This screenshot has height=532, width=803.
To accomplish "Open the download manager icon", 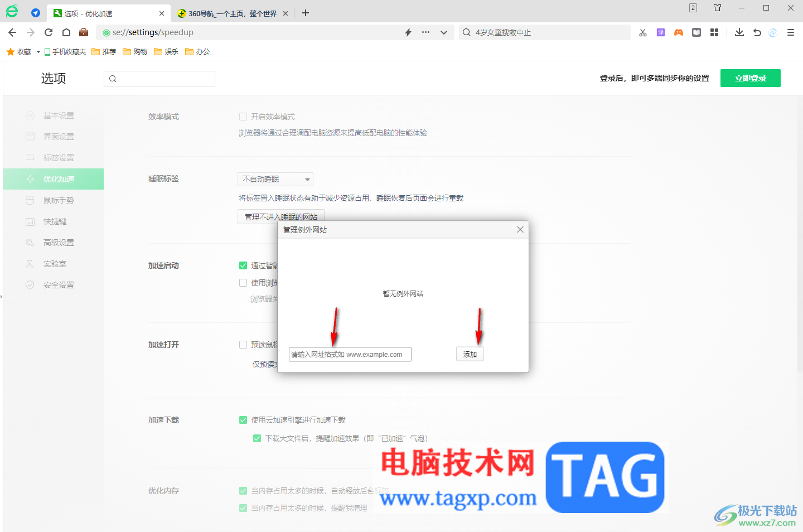I will click(x=739, y=32).
